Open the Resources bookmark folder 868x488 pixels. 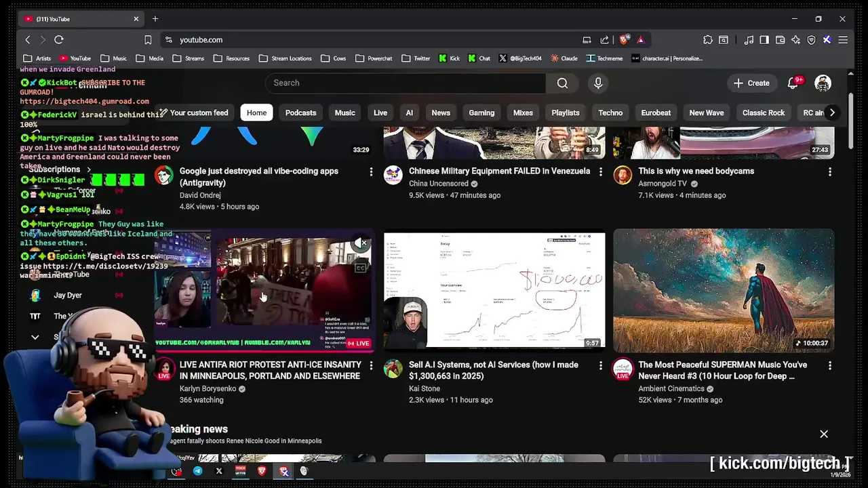click(231, 58)
